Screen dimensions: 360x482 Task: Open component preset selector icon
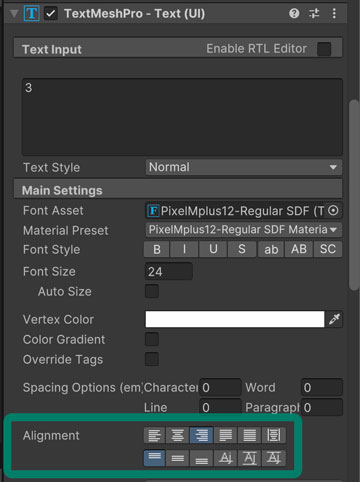(314, 14)
